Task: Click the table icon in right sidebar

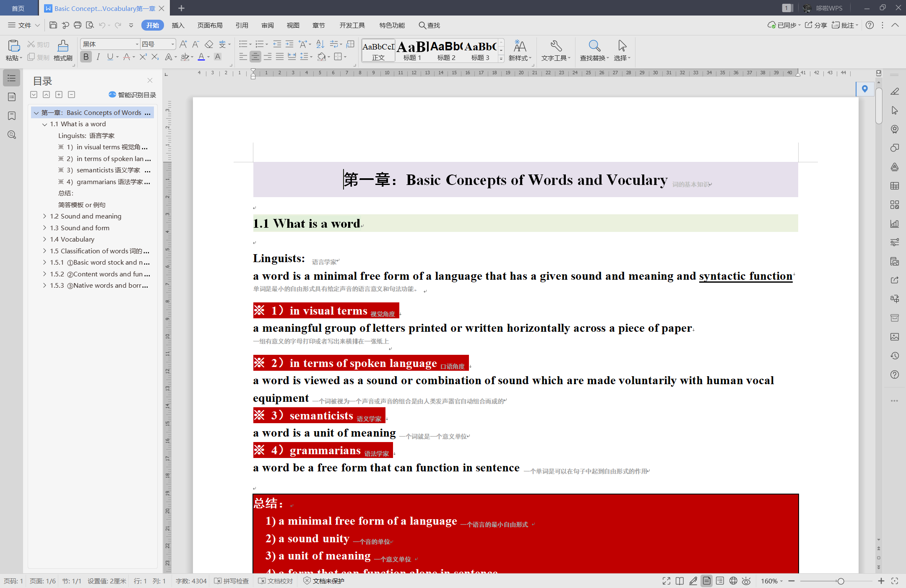Action: tap(895, 185)
